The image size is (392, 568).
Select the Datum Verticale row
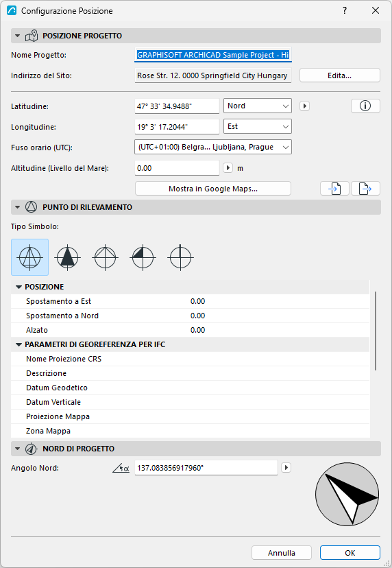[x=191, y=402]
